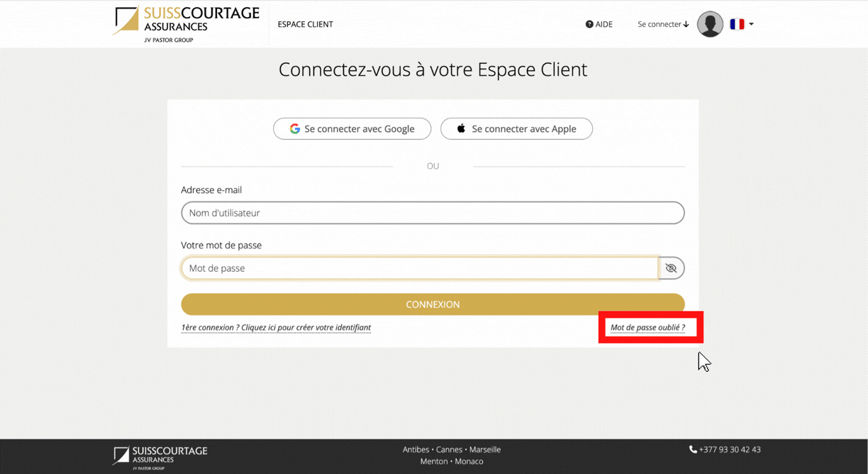Follow the Mot de passe oublié link

point(647,328)
